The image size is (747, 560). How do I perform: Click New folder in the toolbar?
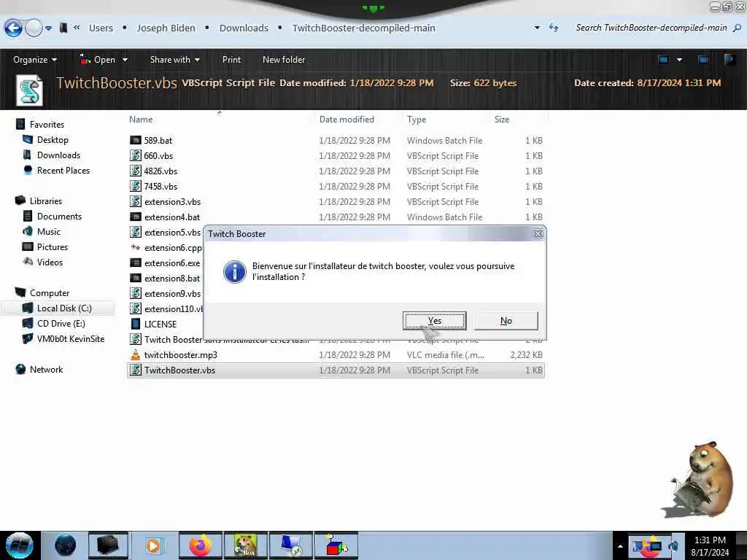click(284, 60)
